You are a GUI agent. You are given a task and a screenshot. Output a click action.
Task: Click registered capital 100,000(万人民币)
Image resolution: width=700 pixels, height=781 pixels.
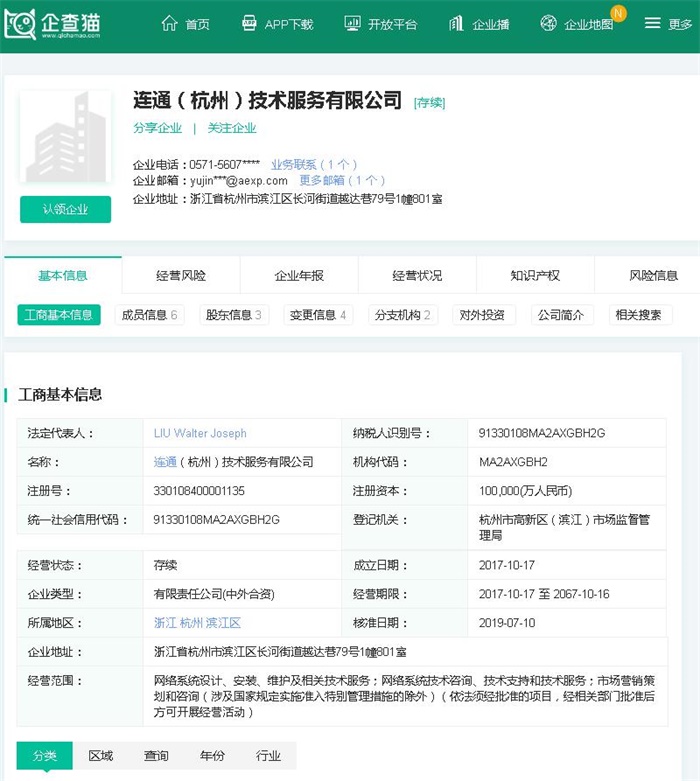pos(525,491)
